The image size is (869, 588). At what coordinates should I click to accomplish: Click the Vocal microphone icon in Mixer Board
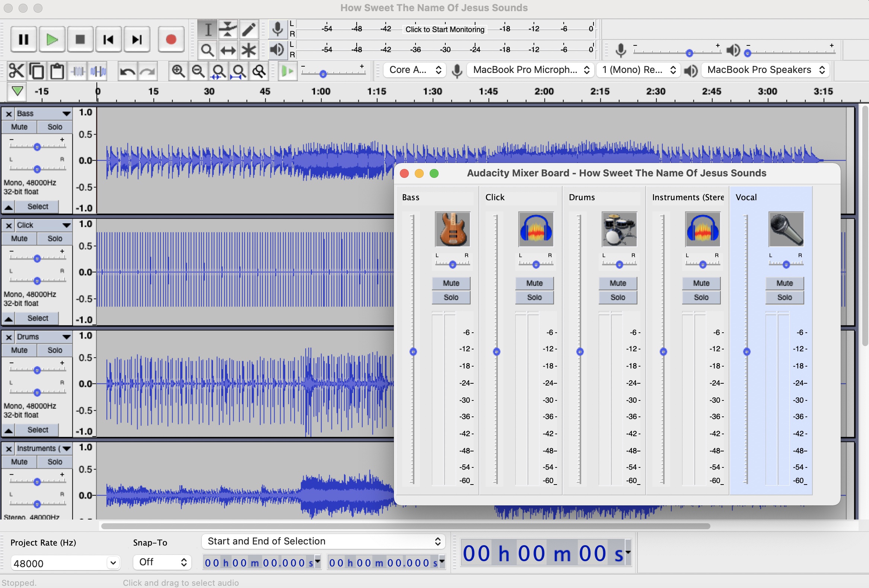pyautogui.click(x=786, y=229)
